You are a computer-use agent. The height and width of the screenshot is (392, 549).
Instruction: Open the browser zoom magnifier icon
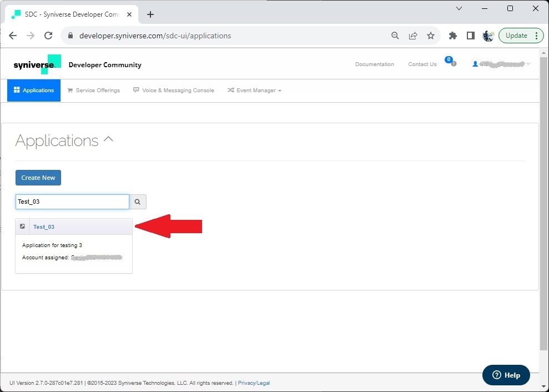pyautogui.click(x=395, y=36)
